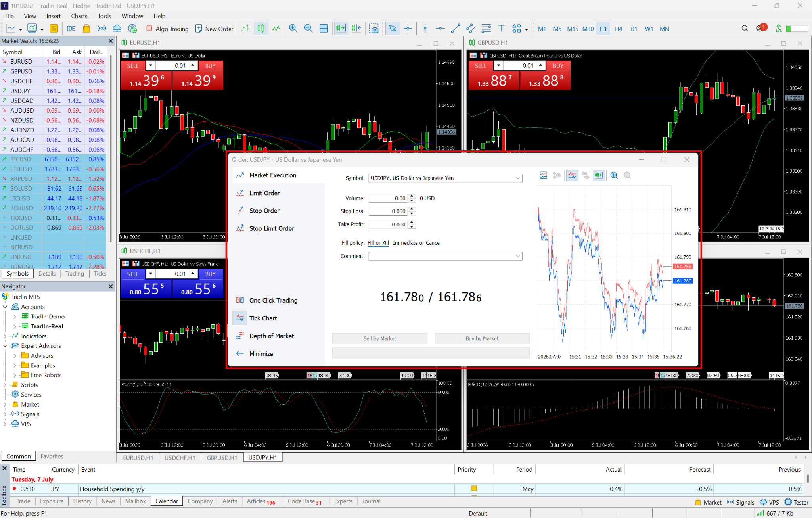Image resolution: width=812 pixels, height=518 pixels.
Task: Open the Tools menu
Action: point(104,16)
